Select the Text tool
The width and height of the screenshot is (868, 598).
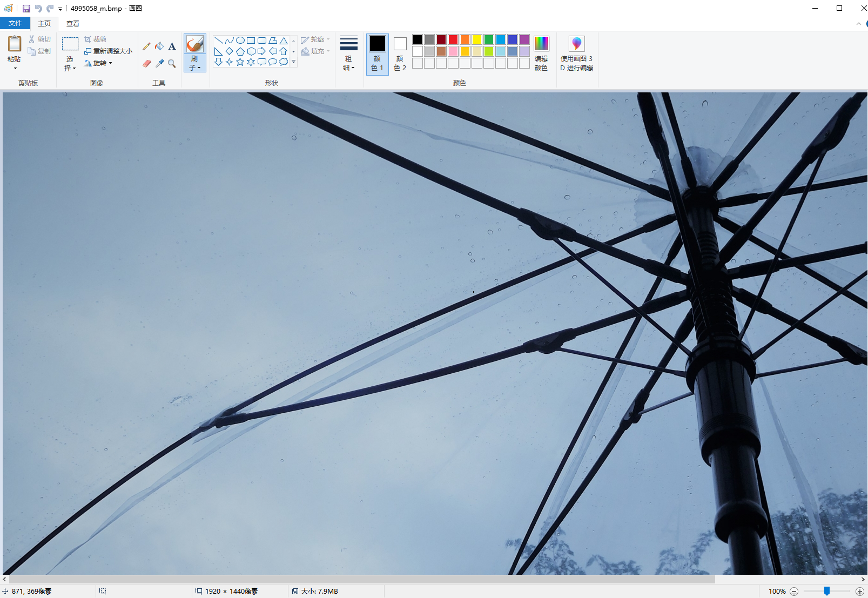[x=172, y=46]
